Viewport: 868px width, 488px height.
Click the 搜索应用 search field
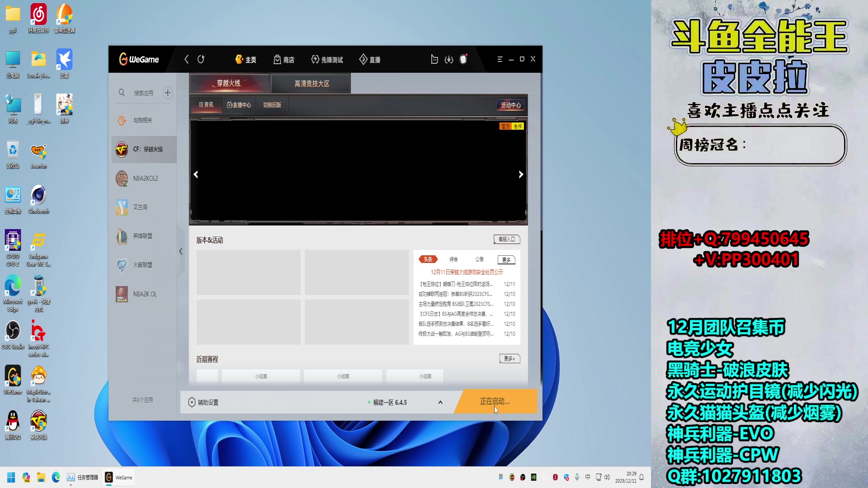pyautogui.click(x=143, y=93)
